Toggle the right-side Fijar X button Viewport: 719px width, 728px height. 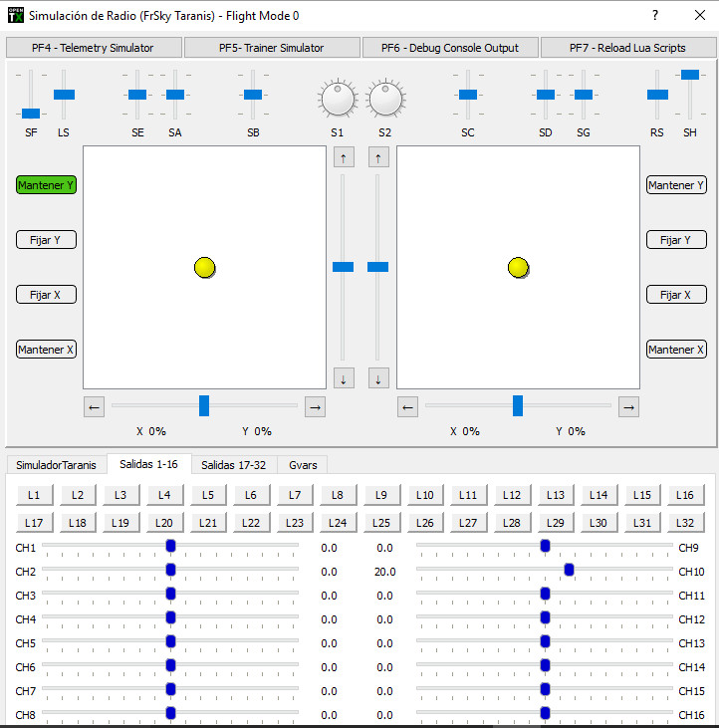coord(676,295)
